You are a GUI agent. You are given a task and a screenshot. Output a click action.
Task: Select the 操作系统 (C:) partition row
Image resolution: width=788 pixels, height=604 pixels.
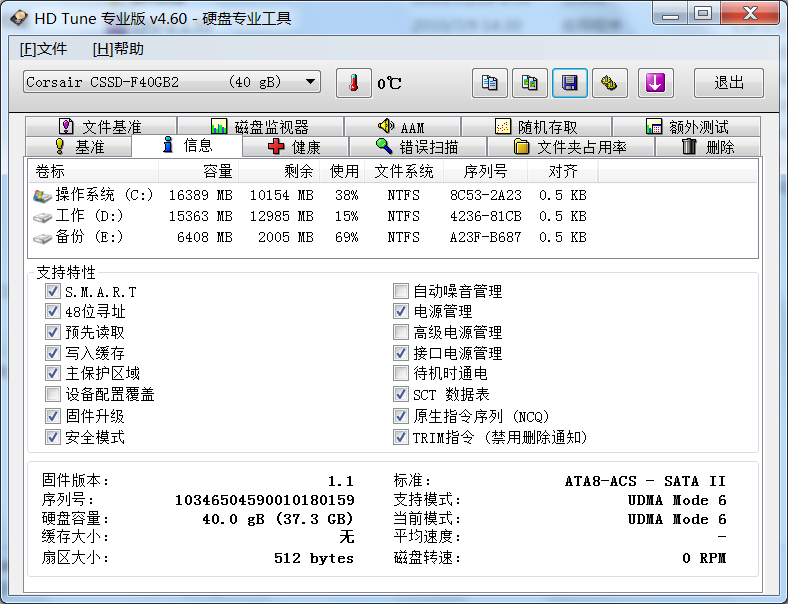coord(95,195)
